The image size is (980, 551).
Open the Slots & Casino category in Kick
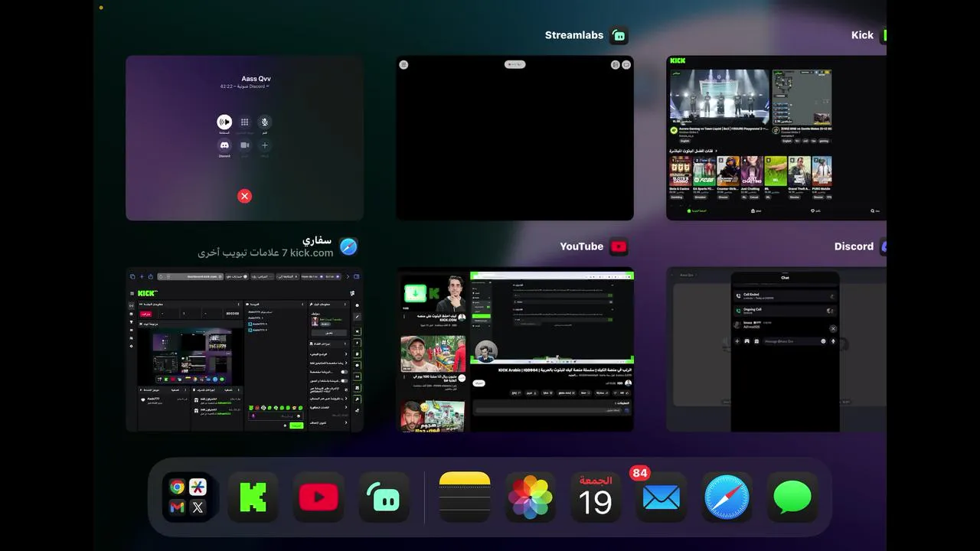click(x=680, y=171)
